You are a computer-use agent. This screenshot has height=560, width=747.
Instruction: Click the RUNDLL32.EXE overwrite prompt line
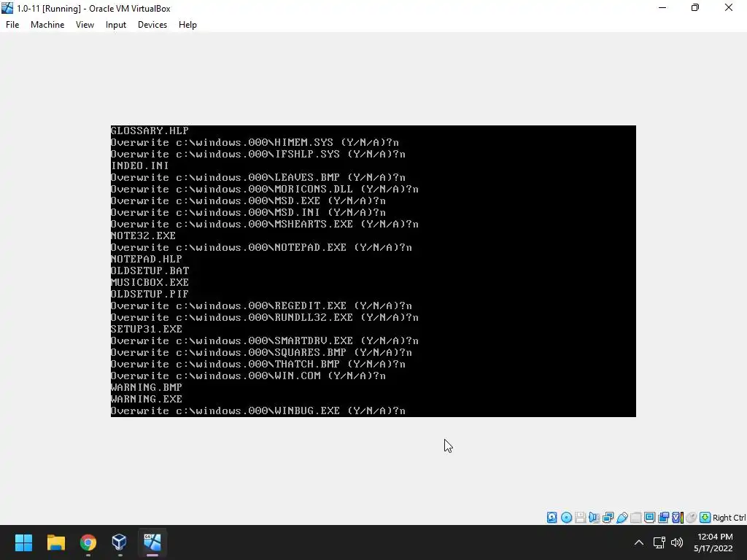tap(264, 317)
